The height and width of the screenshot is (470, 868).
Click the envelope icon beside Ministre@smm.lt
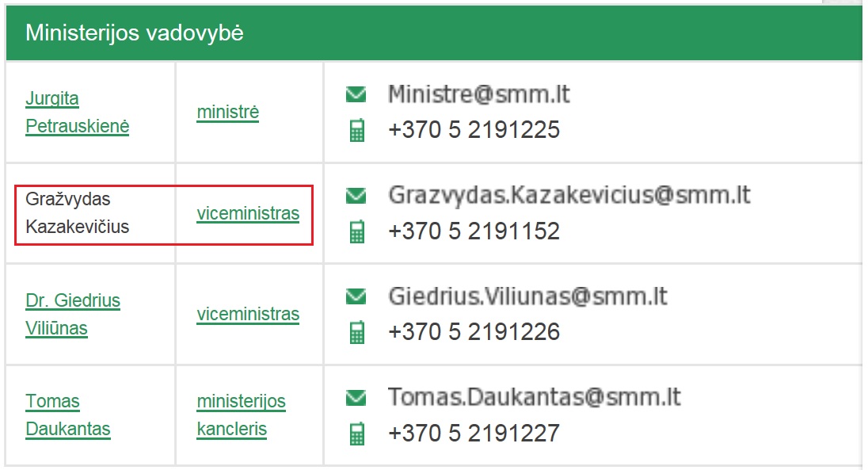(356, 94)
